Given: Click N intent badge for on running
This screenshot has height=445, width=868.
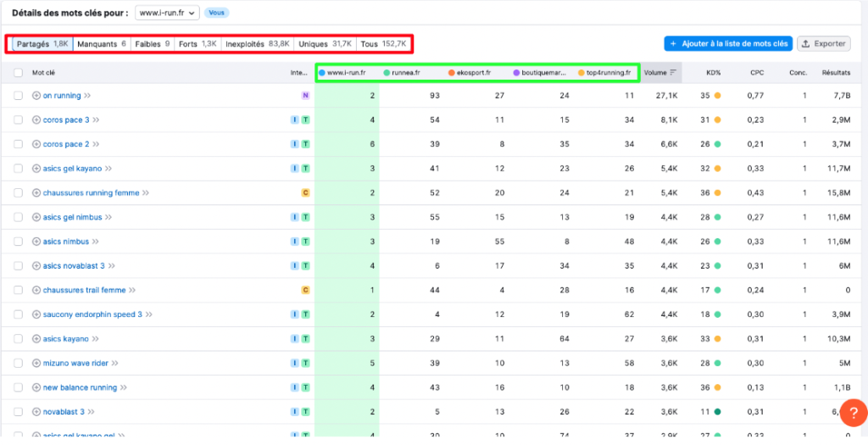Looking at the screenshot, I should click(305, 96).
